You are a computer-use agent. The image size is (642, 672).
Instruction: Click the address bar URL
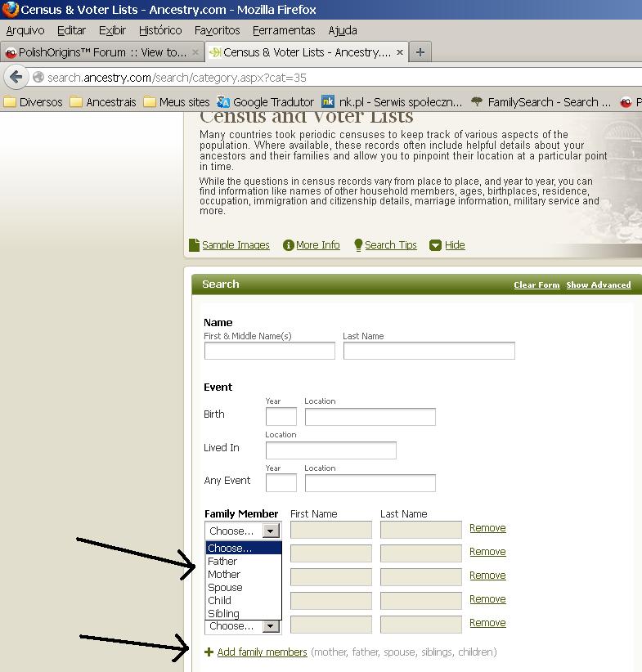[177, 78]
